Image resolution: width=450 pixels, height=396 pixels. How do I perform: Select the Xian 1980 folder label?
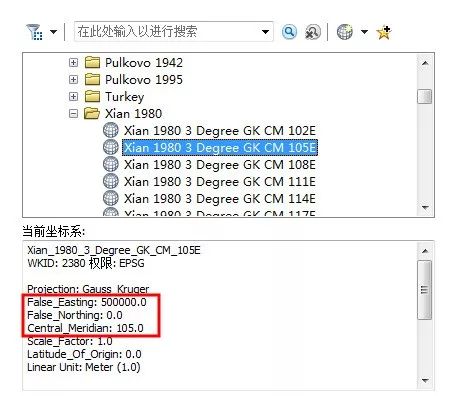(134, 114)
